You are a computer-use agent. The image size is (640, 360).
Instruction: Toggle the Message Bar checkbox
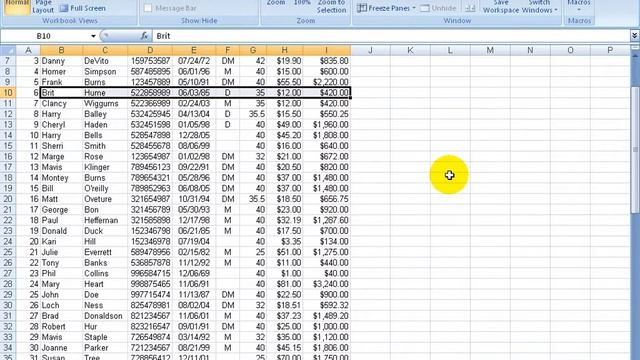148,8
